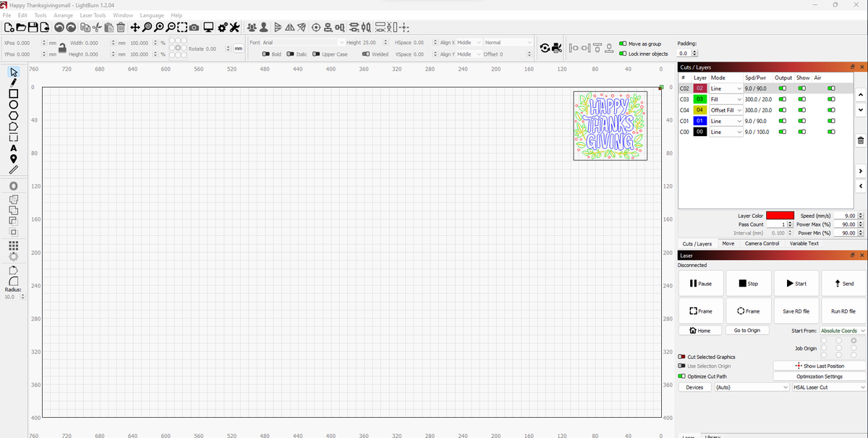This screenshot has height=438, width=868.
Task: Open the Circular Array tool
Action: pos(13,256)
